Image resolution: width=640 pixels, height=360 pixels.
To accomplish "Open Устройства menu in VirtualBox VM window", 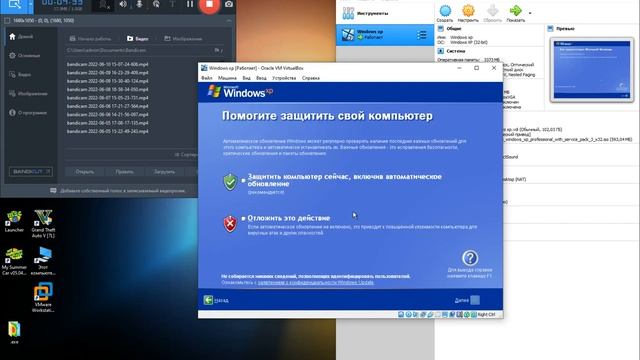I will 284,78.
